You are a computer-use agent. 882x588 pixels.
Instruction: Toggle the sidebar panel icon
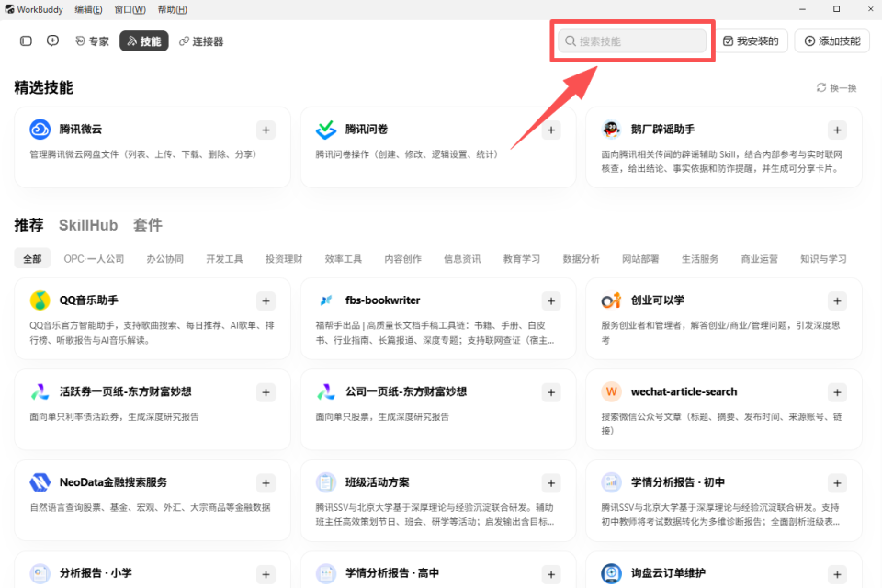[26, 41]
